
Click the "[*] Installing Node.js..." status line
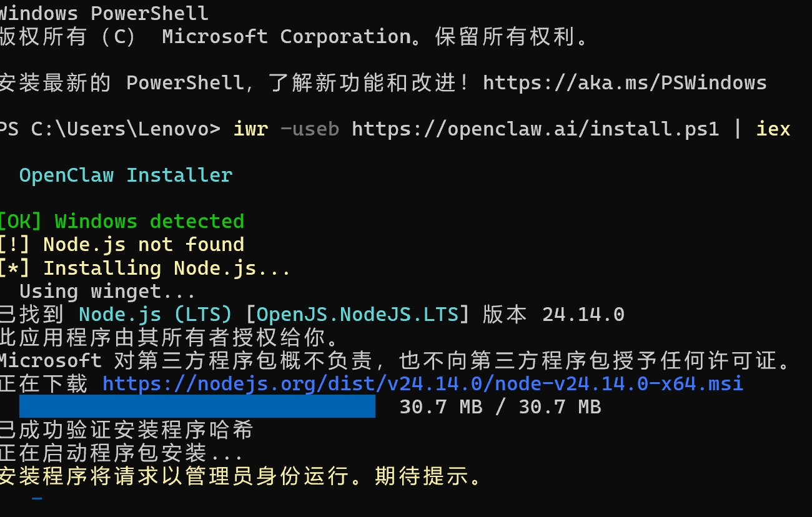pos(145,268)
